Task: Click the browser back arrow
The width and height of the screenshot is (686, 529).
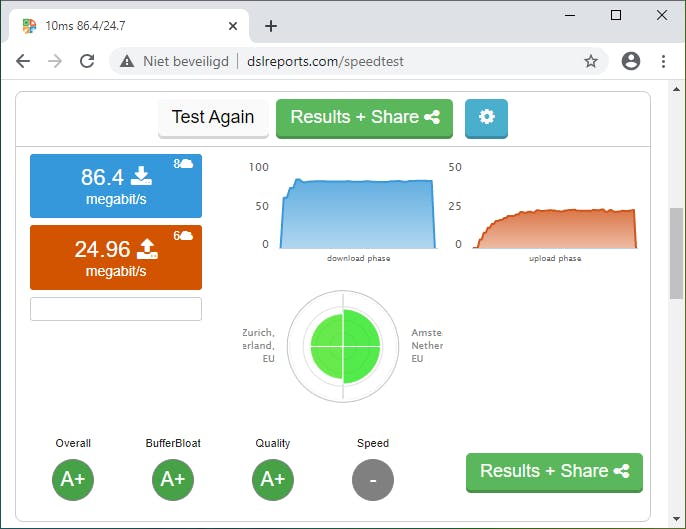Action: point(23,61)
